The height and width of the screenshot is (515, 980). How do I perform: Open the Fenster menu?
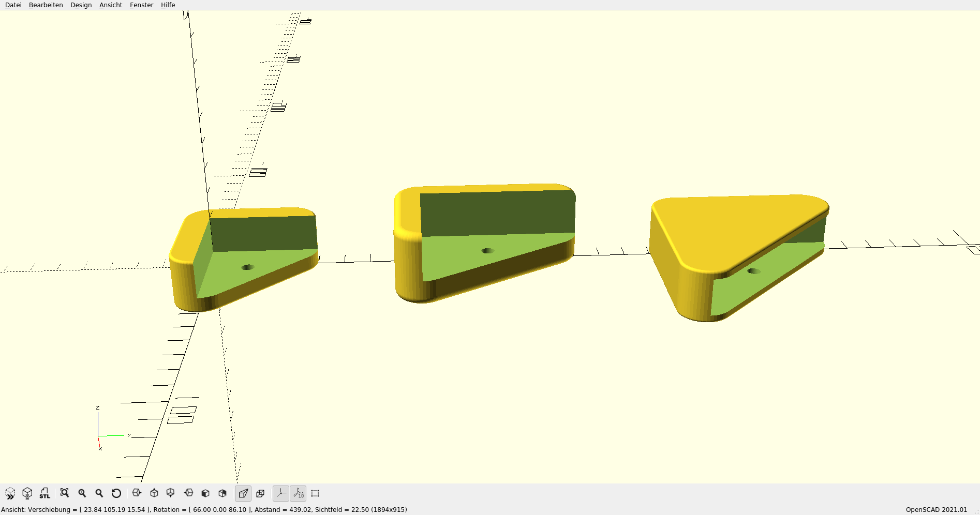tap(142, 5)
